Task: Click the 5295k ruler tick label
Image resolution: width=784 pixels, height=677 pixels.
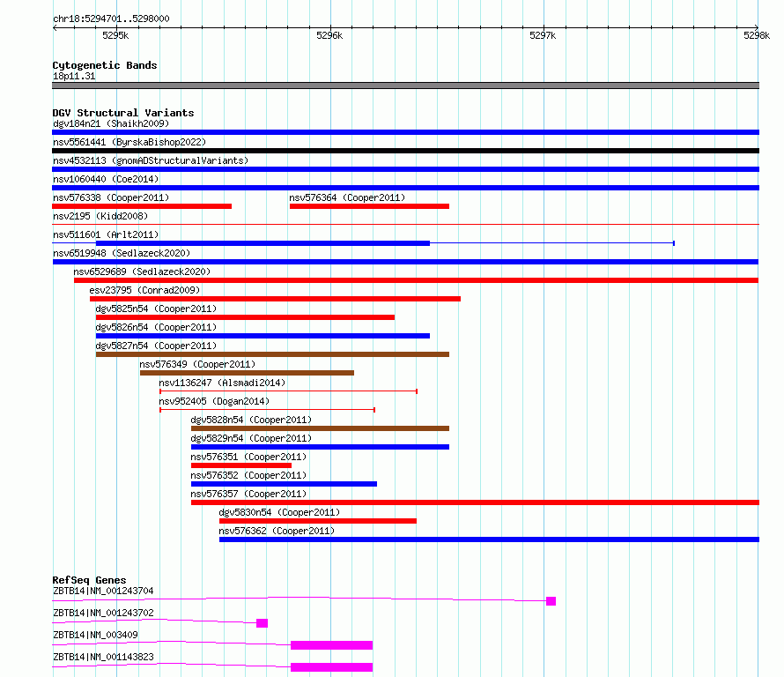Action: tap(115, 35)
